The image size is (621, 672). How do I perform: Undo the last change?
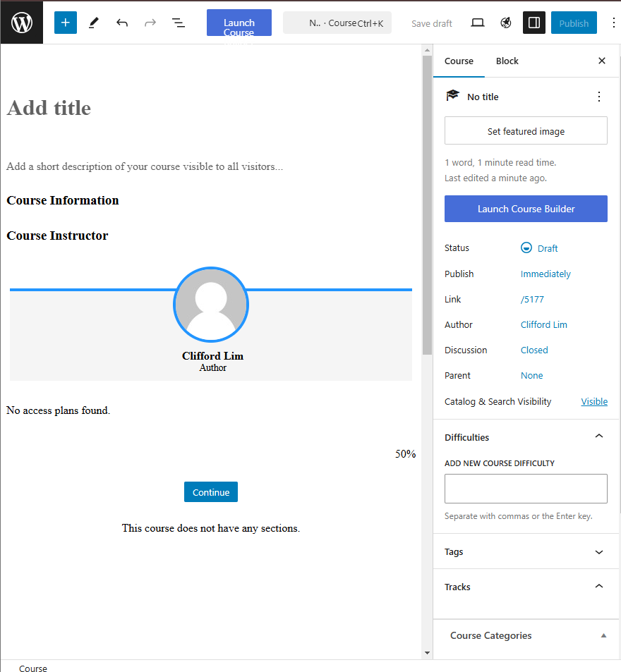122,23
